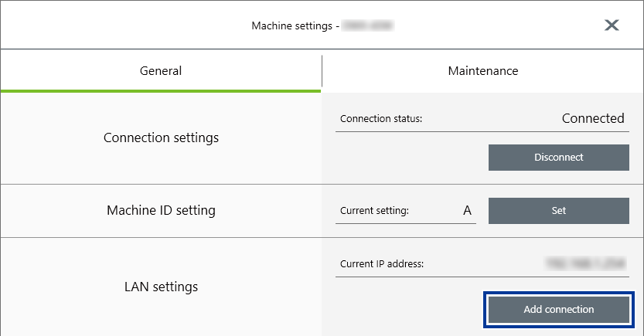Click the Connection status label

381,118
